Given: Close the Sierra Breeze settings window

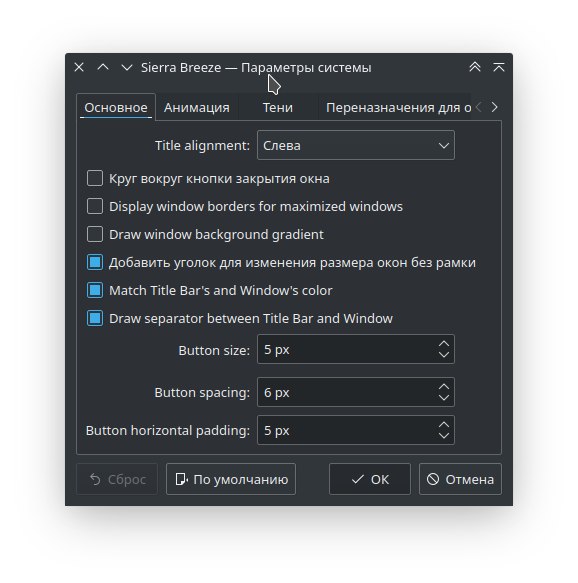Looking at the screenshot, I should (79, 67).
